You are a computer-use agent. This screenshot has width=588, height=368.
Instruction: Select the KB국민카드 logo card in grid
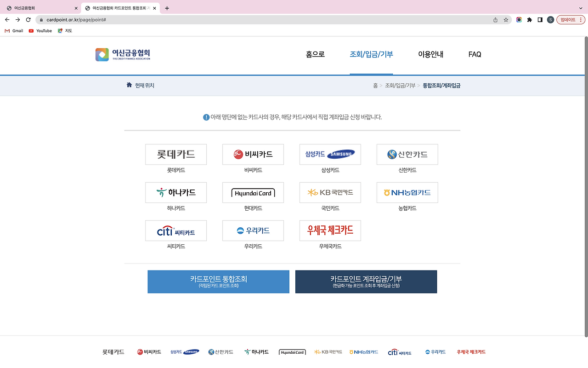[x=330, y=192]
